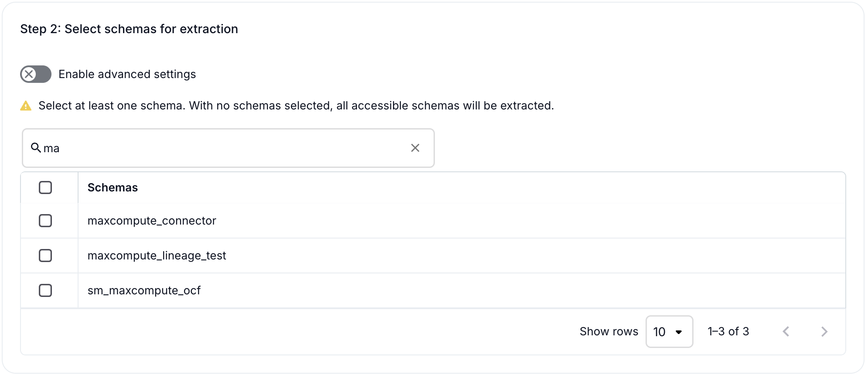Click the 1–3 of 3 pagination count

(x=728, y=331)
